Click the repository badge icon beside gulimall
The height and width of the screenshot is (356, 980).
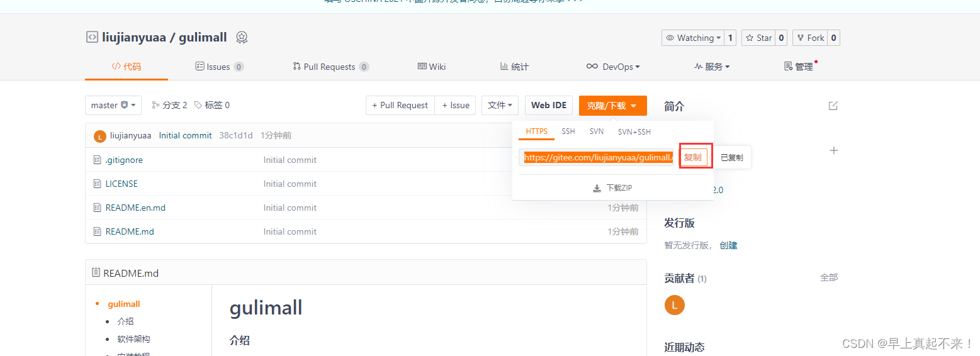pos(242,37)
